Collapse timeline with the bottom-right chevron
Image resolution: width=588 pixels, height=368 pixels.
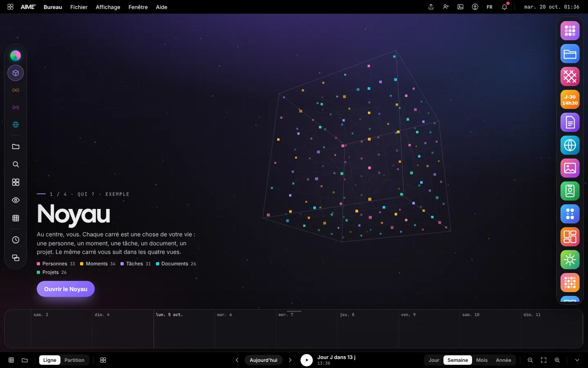577,360
